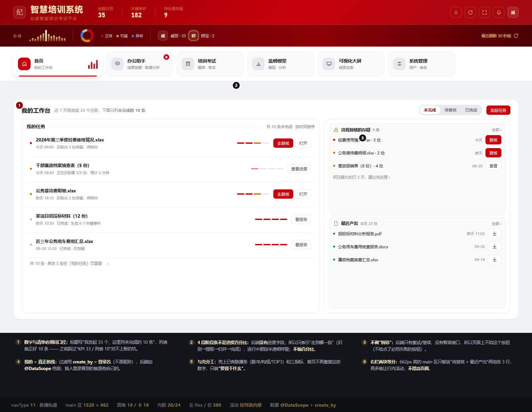
Task: Click the progress bar for 干部廉政档案抽查表
Action: pos(267,169)
